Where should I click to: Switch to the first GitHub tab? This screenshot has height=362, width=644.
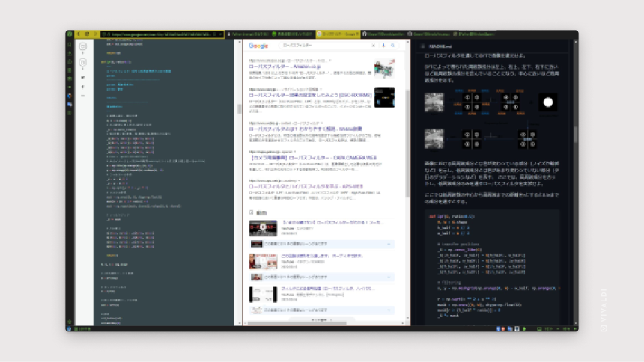point(383,34)
